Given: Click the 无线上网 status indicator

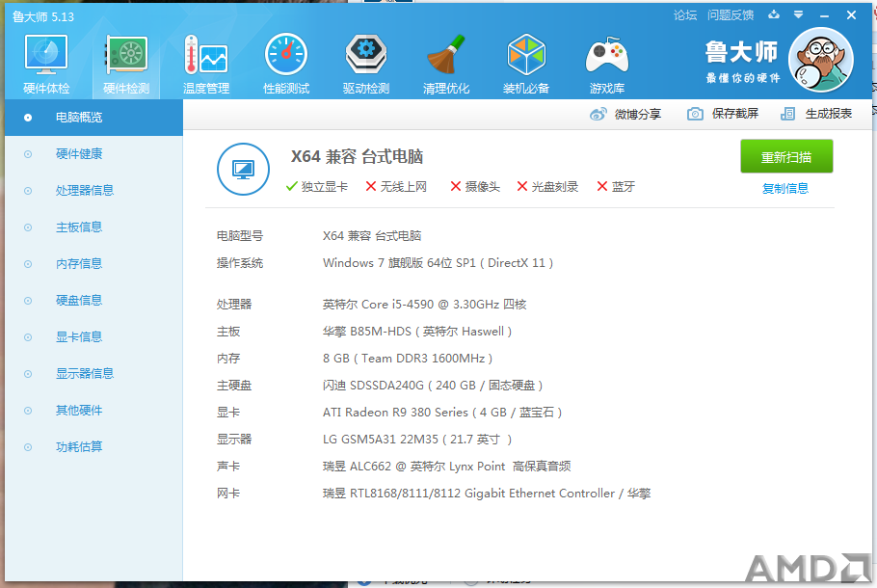Looking at the screenshot, I should [x=396, y=187].
